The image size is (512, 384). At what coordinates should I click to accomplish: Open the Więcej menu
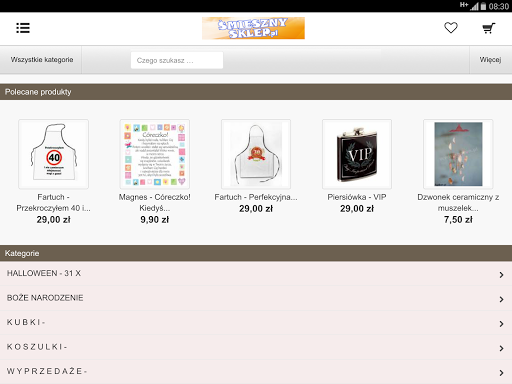(490, 60)
